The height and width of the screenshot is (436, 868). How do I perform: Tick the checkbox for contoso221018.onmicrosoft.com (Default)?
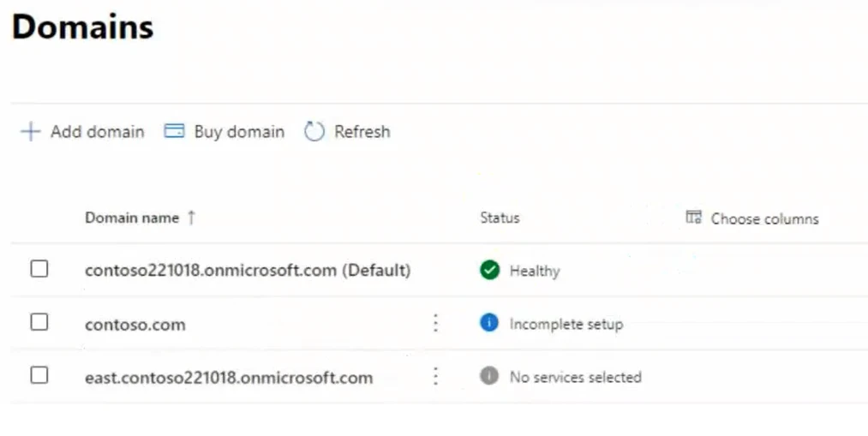[x=39, y=269]
